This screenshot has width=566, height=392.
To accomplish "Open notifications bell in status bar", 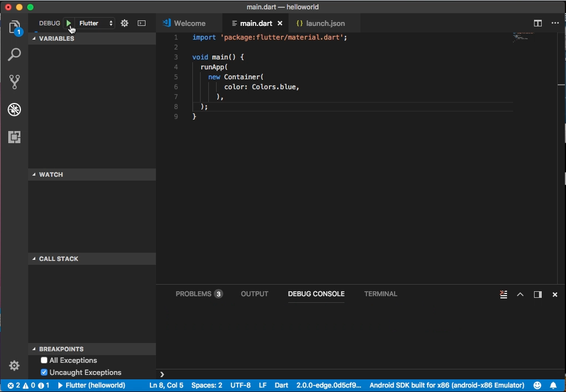I will 553,385.
